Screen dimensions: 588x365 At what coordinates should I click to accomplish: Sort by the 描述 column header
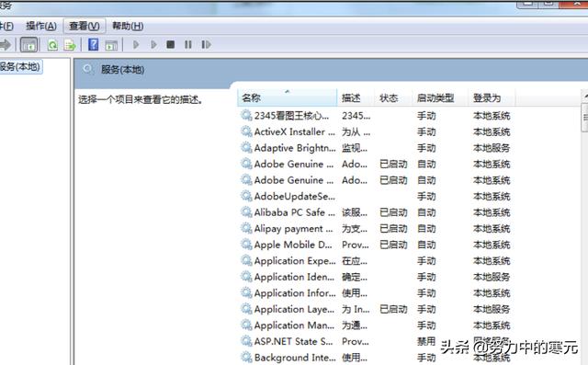(356, 97)
